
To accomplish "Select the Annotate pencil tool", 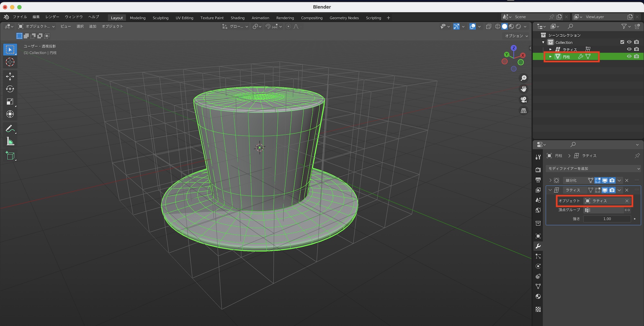I will (x=10, y=129).
